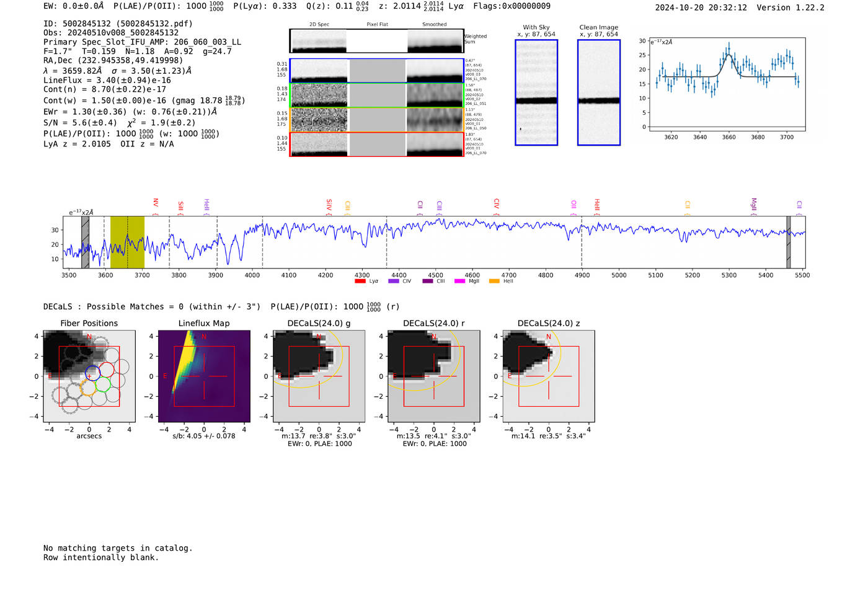This screenshot has width=868, height=591.
Task: Click the Primary Spec_Slot_IFU_AMP line
Action: pyautogui.click(x=143, y=42)
